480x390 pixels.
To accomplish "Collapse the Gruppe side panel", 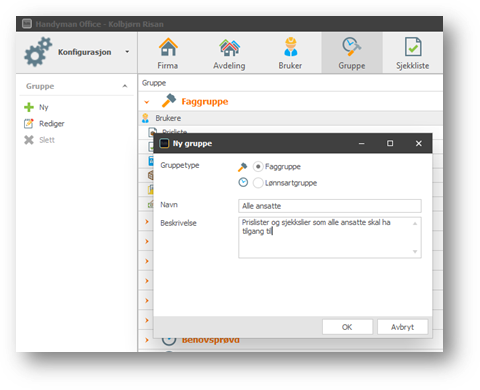I will pyautogui.click(x=125, y=86).
